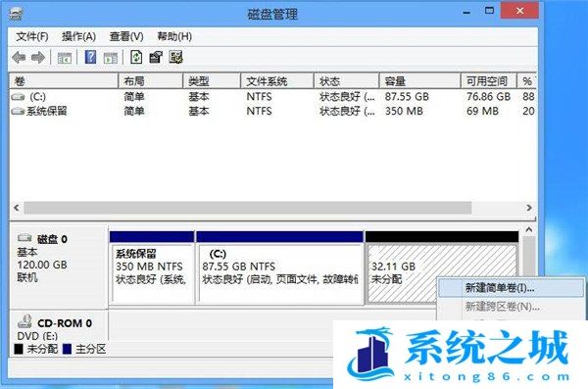
Task: Sort by the 容量 column header
Action: pyautogui.click(x=420, y=81)
